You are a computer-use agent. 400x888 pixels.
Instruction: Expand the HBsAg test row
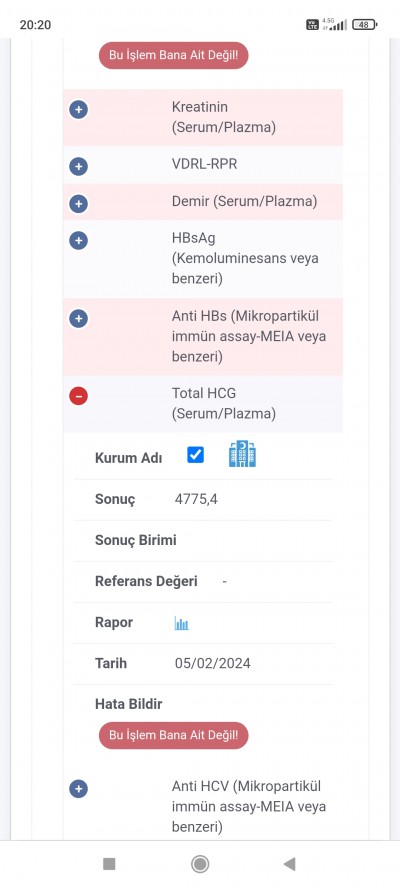(78, 240)
